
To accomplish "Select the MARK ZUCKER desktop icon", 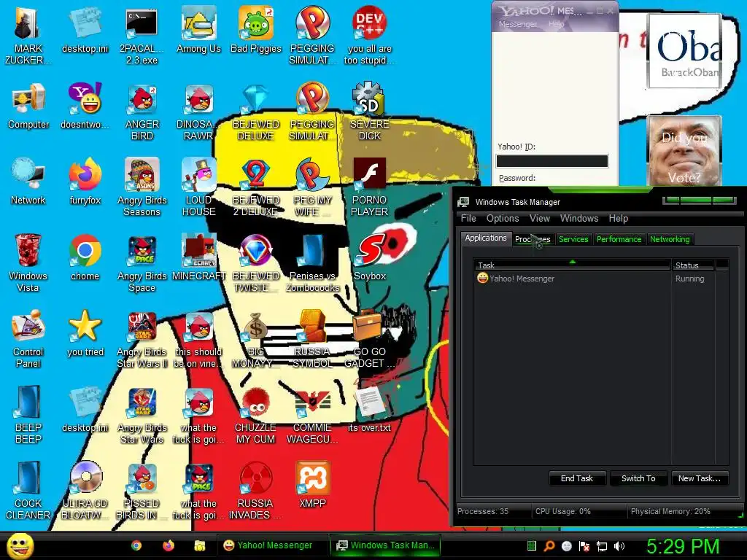I will click(x=28, y=35).
